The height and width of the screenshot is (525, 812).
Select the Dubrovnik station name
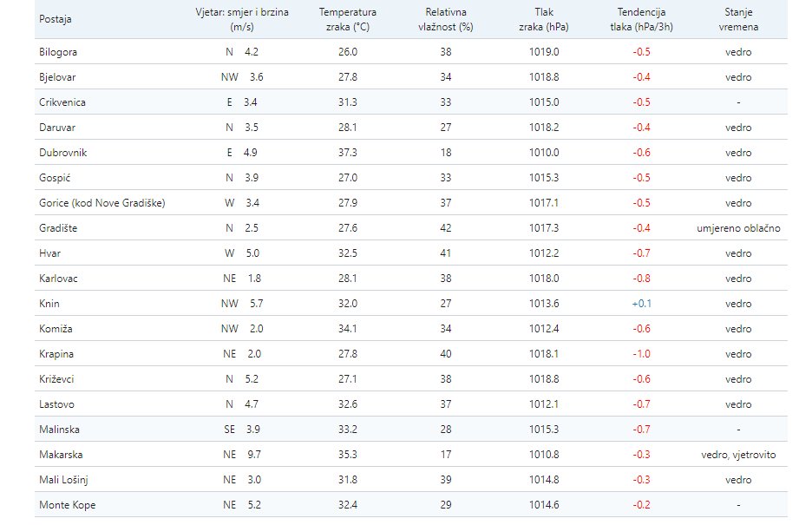62,153
